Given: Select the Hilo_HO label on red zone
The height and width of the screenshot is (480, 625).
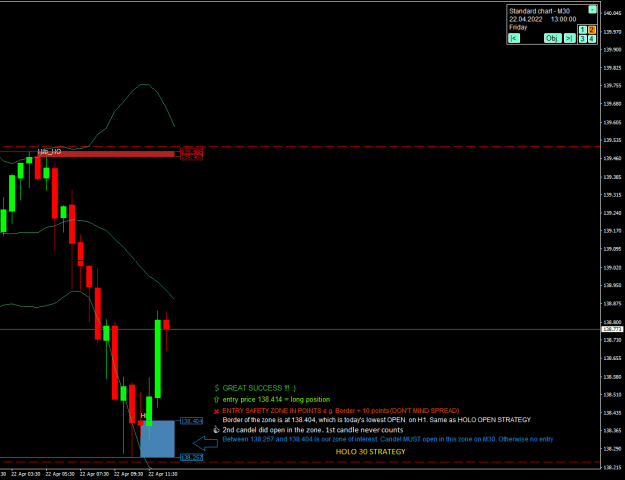Looking at the screenshot, I should tap(49, 152).
